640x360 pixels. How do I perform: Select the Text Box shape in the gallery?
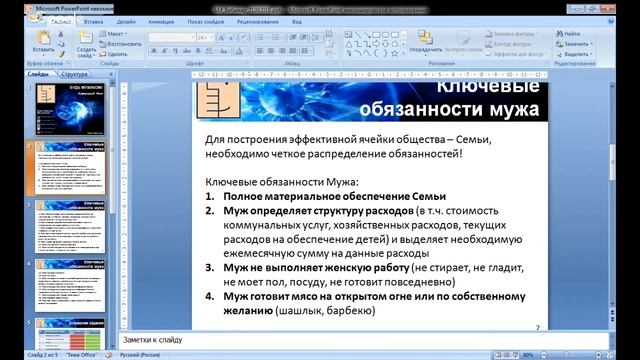(x=348, y=35)
